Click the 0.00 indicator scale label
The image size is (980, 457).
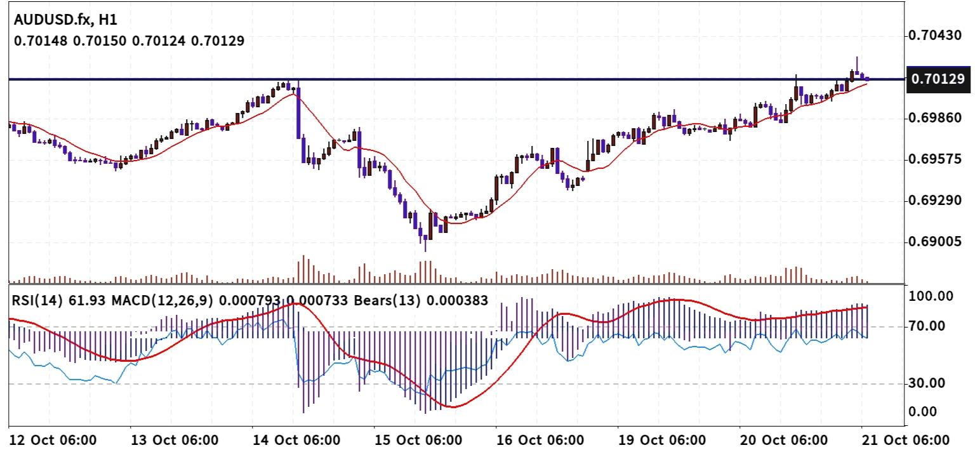pyautogui.click(x=923, y=412)
